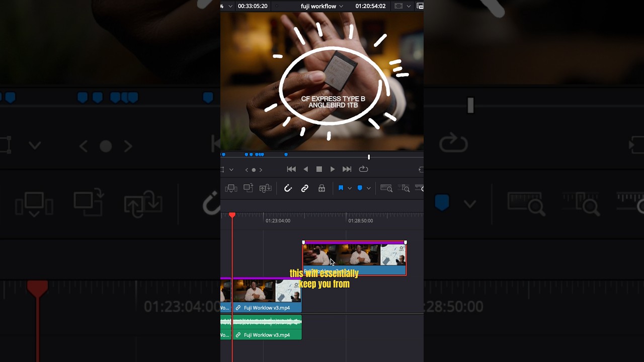Jump to next marker arrow
The image size is (644, 362).
[261, 170]
